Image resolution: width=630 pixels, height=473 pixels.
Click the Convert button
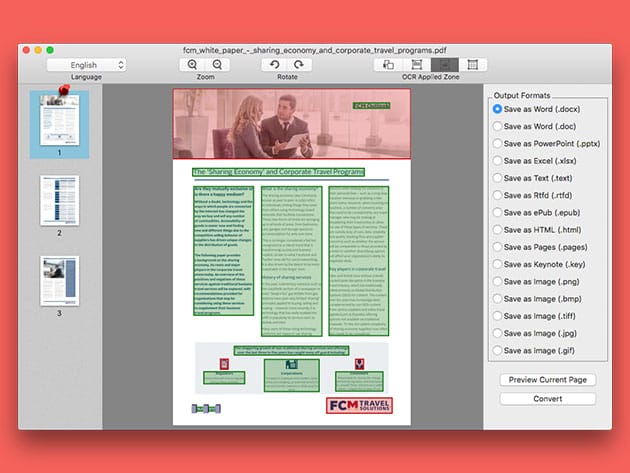(x=548, y=398)
